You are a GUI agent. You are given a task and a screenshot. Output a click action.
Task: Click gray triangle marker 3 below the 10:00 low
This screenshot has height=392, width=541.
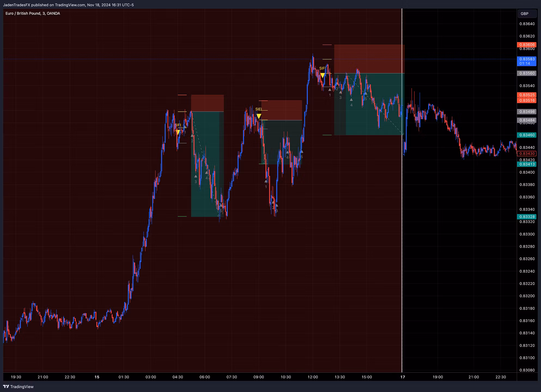click(x=276, y=205)
